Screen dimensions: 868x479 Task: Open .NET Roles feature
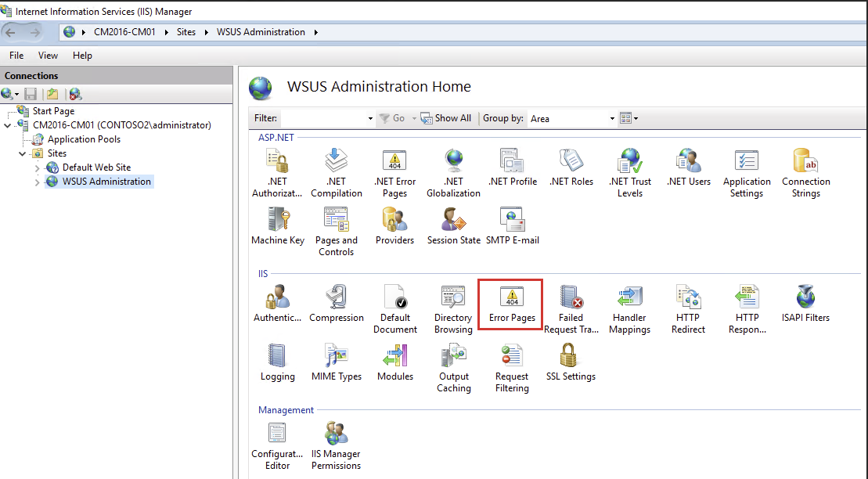click(x=571, y=167)
